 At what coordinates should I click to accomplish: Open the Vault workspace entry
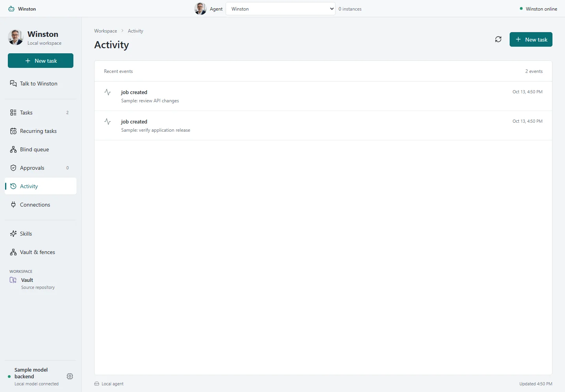40,283
